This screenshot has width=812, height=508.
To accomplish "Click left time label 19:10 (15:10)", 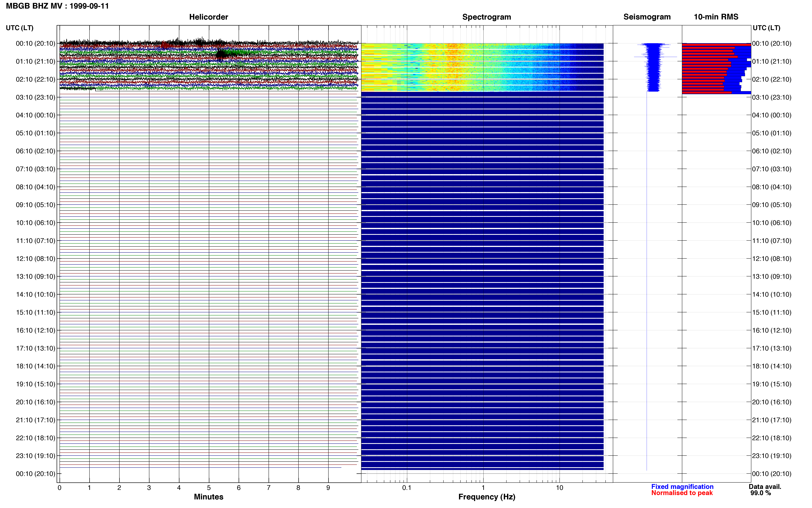I will [x=36, y=384].
